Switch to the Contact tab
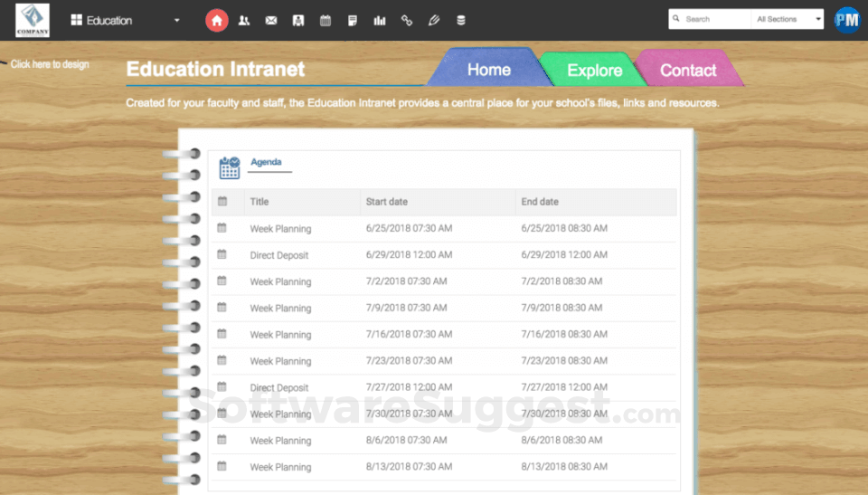The width and height of the screenshot is (868, 495). coord(688,70)
